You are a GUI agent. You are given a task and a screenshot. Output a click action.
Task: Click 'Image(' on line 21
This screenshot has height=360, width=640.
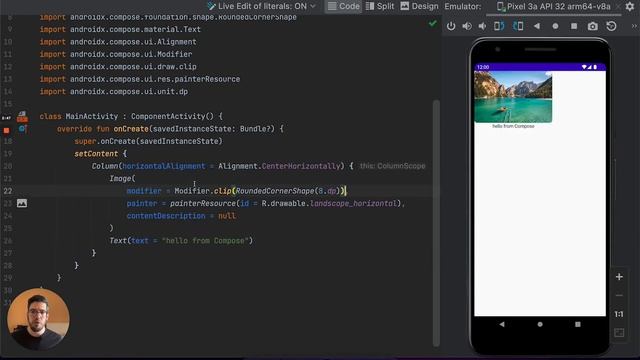point(122,178)
